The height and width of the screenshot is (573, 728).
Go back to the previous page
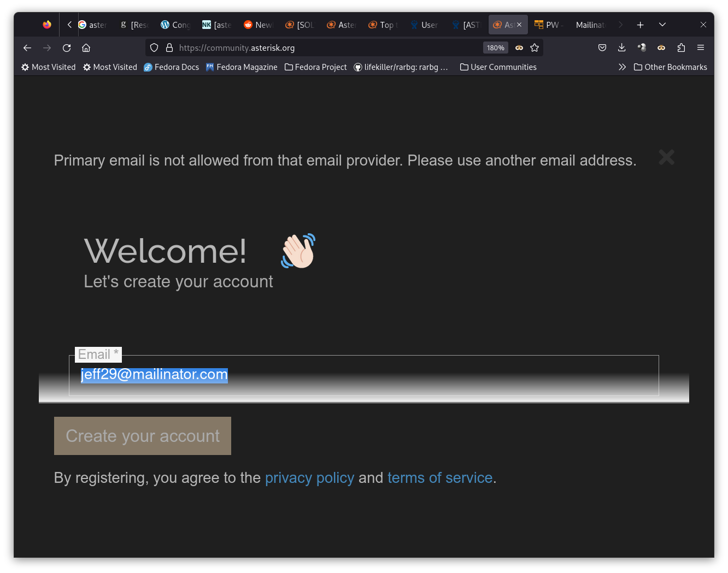coord(27,48)
